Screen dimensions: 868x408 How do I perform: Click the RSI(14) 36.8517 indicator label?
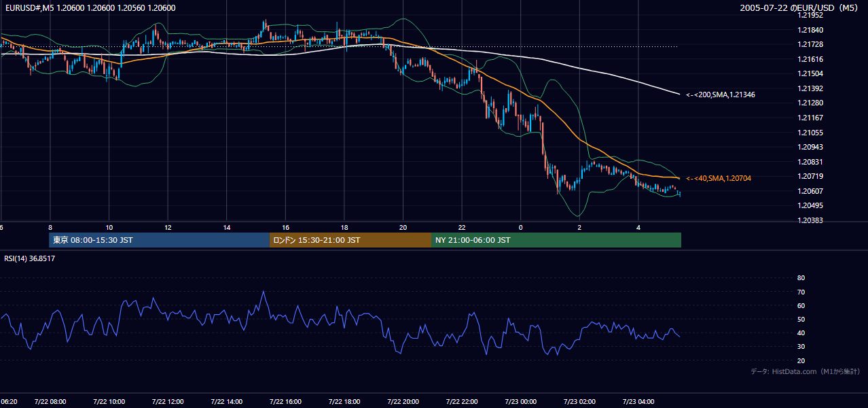(29, 258)
